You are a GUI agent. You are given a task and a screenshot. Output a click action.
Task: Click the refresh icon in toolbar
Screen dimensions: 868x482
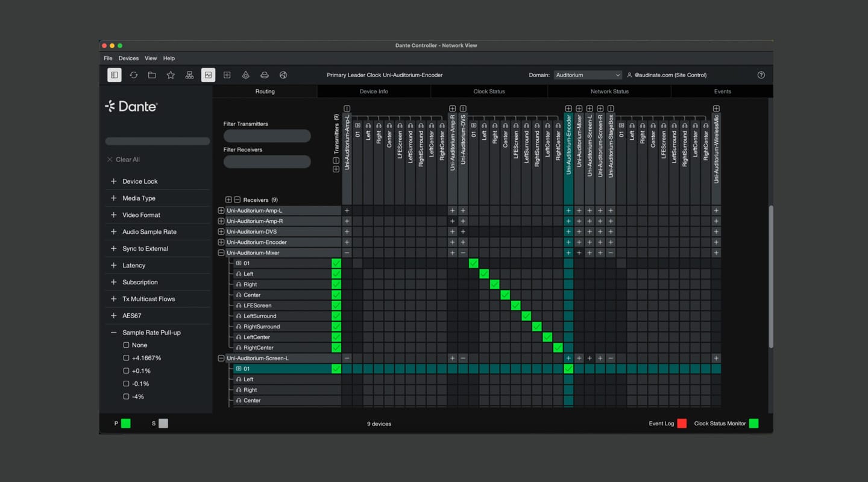[x=134, y=75]
